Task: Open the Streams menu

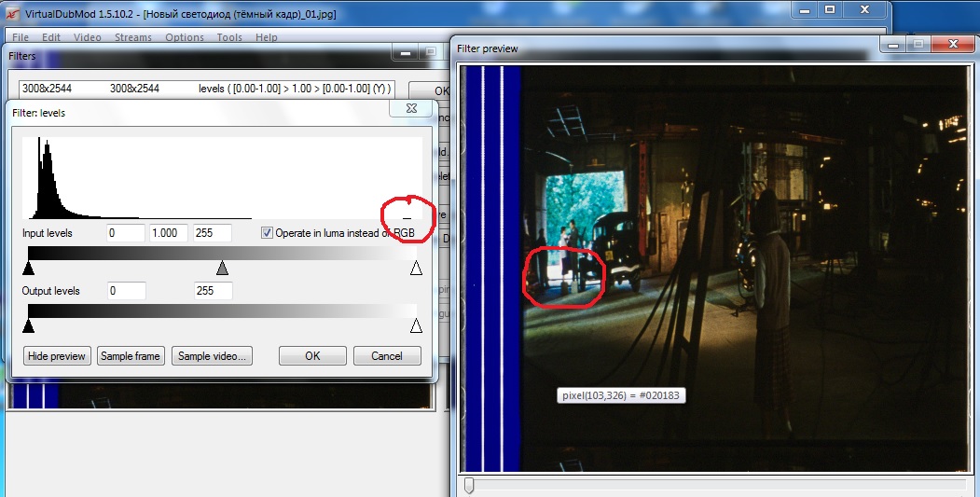Action: [x=133, y=37]
